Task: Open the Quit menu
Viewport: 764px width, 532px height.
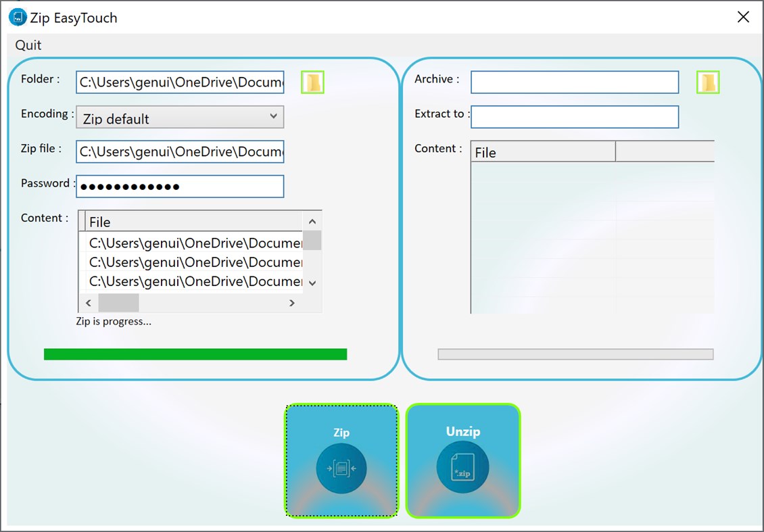Action: coord(28,45)
